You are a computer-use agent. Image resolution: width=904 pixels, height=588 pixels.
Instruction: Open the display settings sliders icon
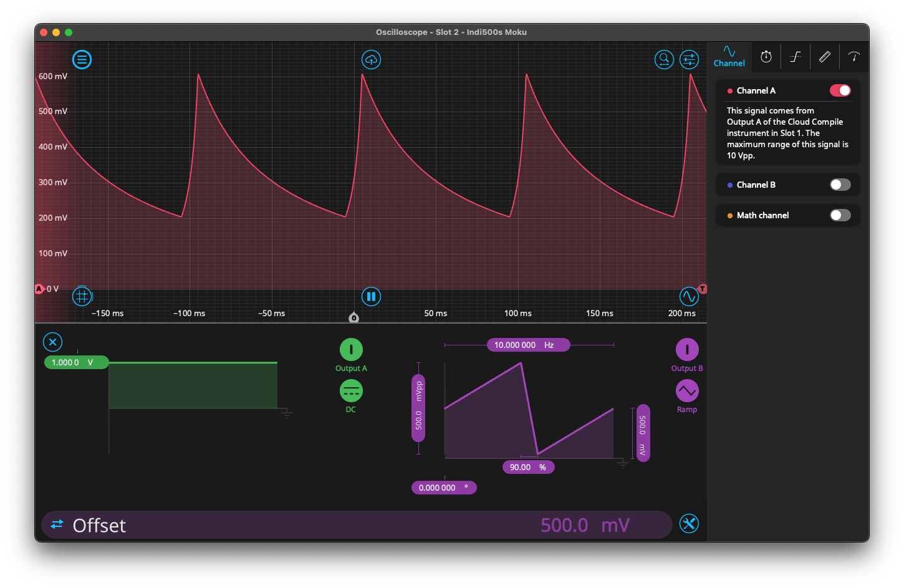(x=689, y=60)
